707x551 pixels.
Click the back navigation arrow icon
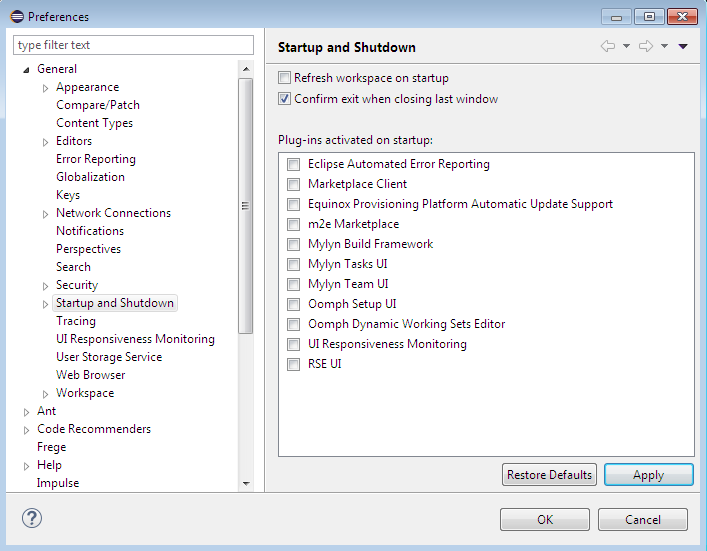click(608, 46)
